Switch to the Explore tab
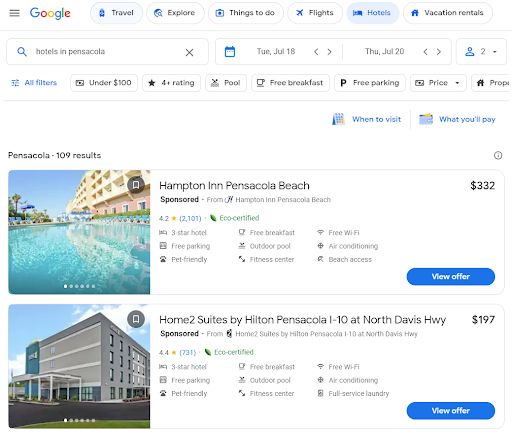Viewport: 512px width, 434px height. tap(175, 13)
